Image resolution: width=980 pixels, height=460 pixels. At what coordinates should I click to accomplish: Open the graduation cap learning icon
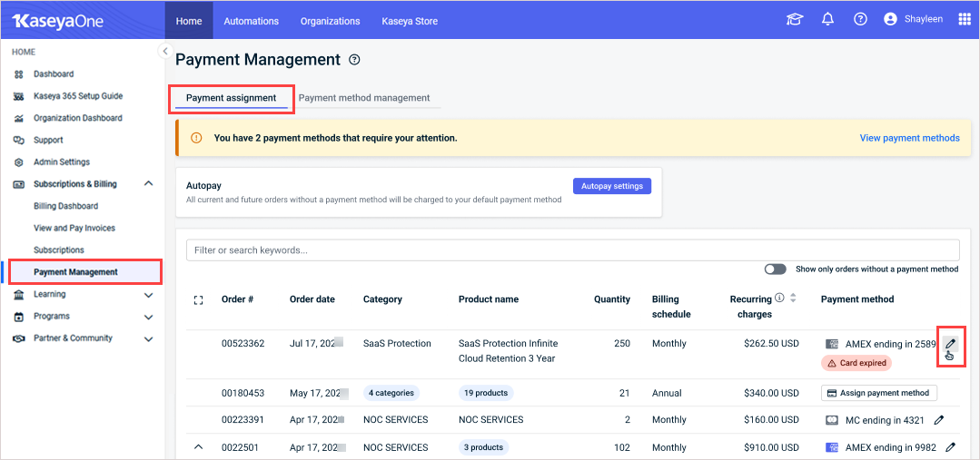click(794, 20)
